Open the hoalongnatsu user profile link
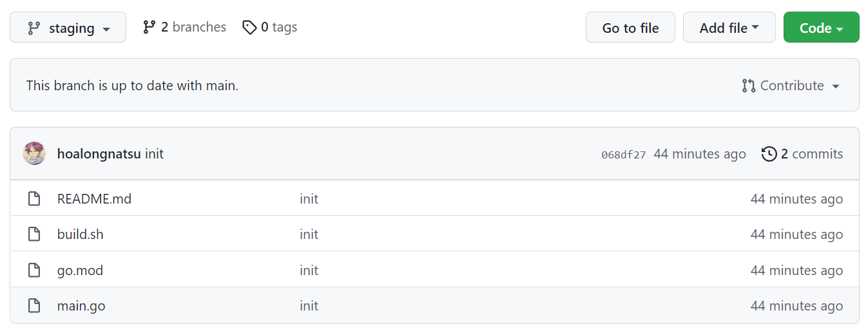Viewport: 868px width, 333px height. tap(99, 154)
